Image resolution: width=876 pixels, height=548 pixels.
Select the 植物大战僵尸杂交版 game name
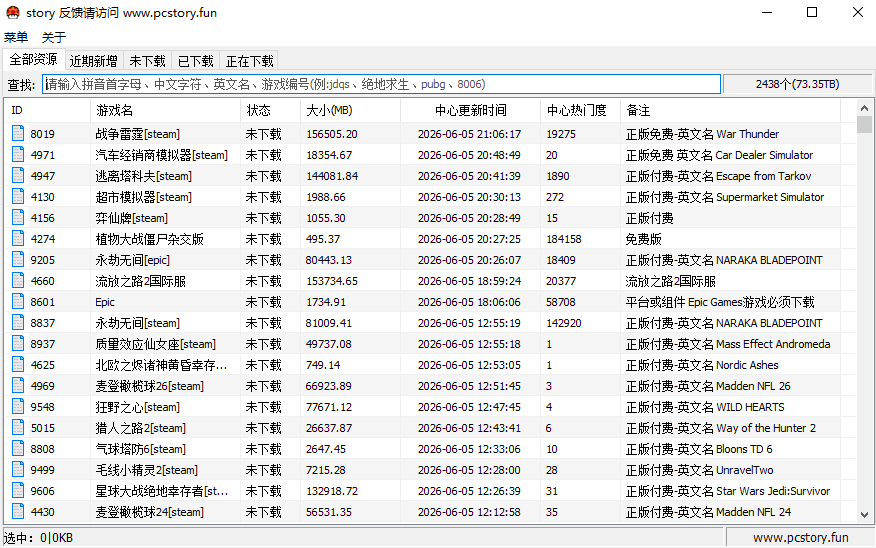pyautogui.click(x=150, y=239)
